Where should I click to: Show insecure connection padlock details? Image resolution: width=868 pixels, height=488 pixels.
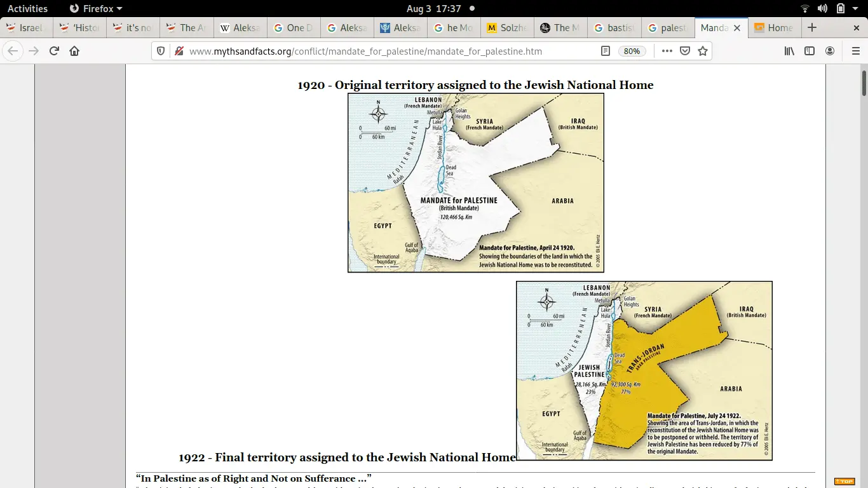179,51
